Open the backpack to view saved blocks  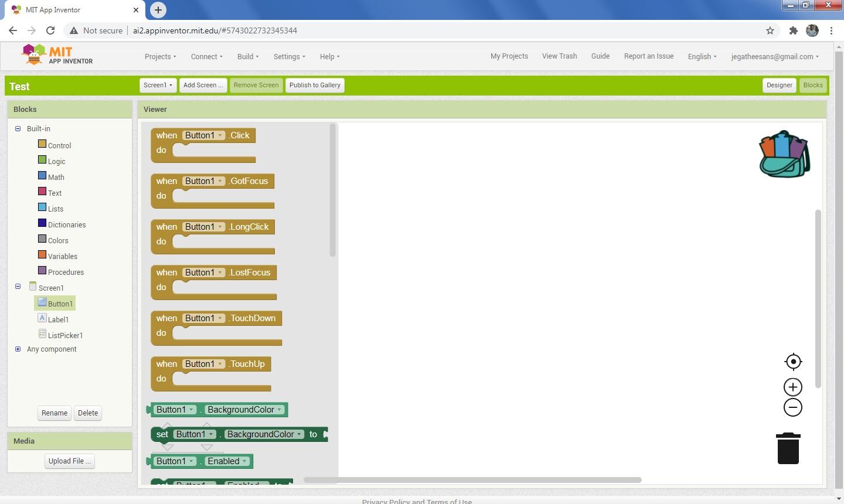click(784, 153)
